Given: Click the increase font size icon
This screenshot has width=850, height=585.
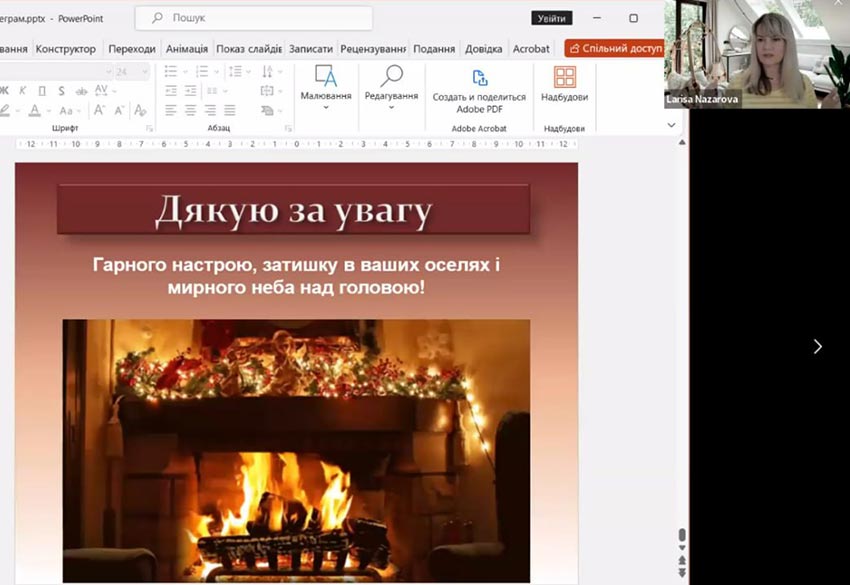Looking at the screenshot, I should [101, 110].
